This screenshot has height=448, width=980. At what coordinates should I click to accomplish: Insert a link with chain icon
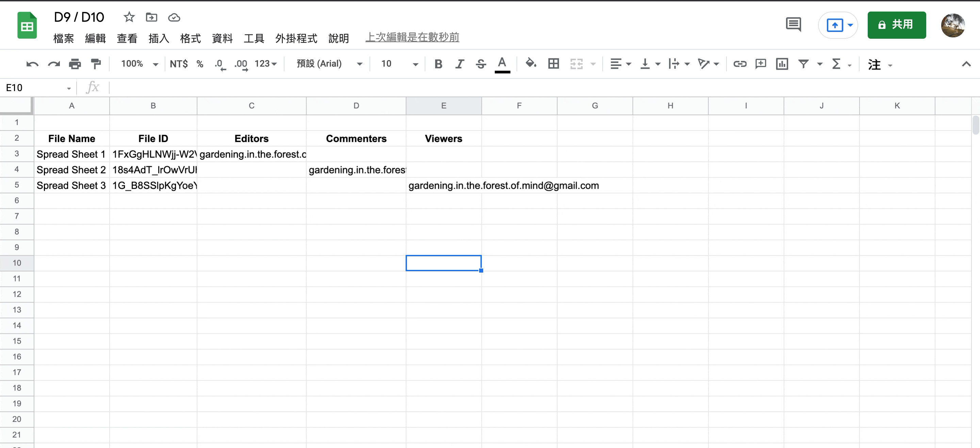click(739, 64)
